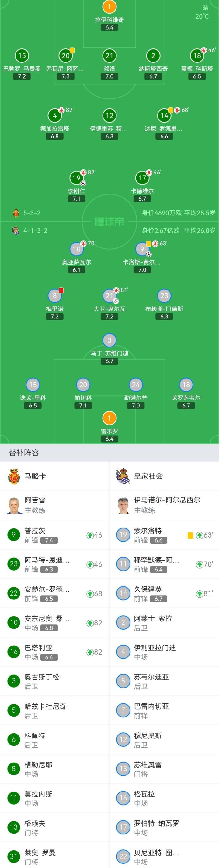This screenshot has height=868, width=219.
Task: Tap 普拉茨's green sub-in arrow at 46'
Action: (x=90, y=535)
